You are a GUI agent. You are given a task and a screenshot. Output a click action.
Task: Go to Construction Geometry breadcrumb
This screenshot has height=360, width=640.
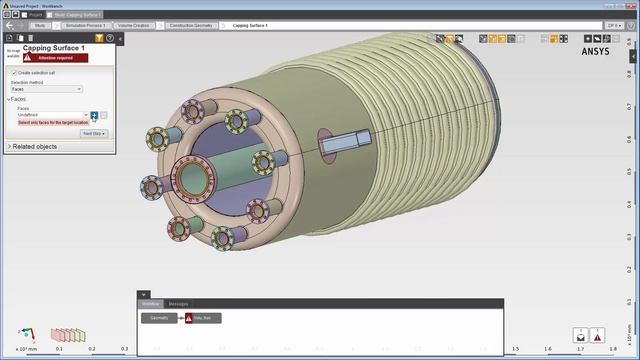[x=191, y=25]
